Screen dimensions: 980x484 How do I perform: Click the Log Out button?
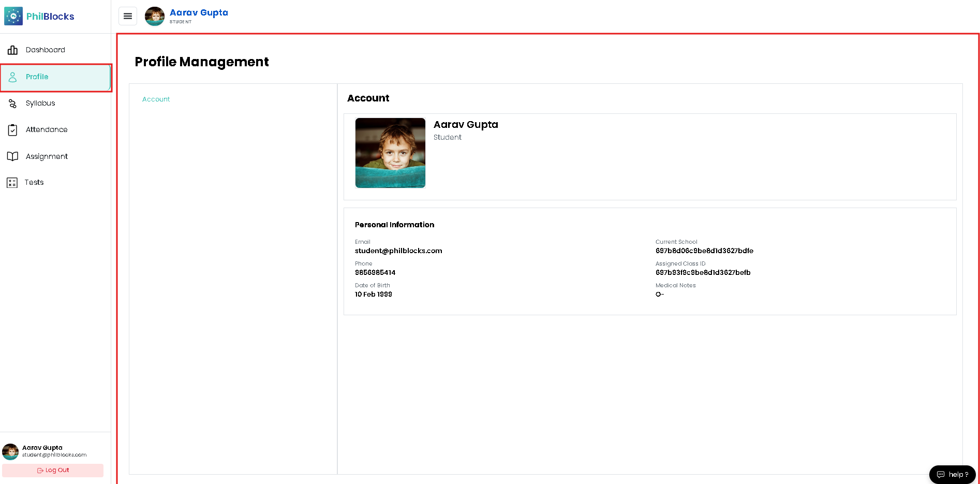pos(53,470)
